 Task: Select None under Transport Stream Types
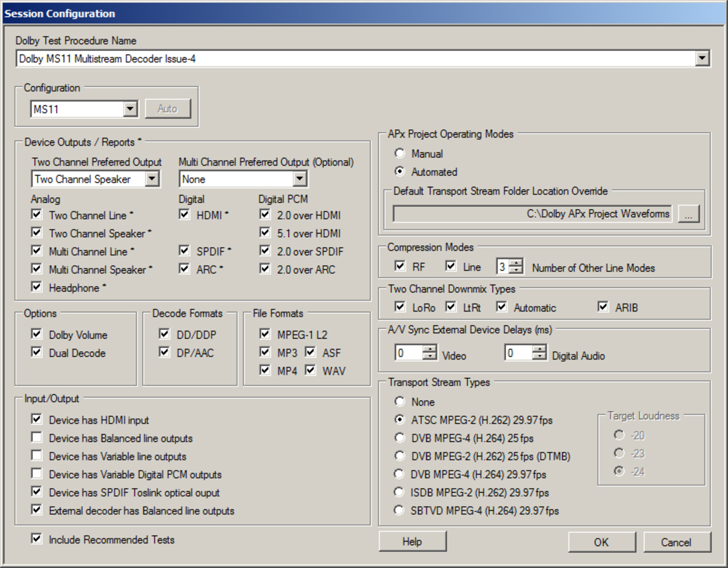coord(399,401)
